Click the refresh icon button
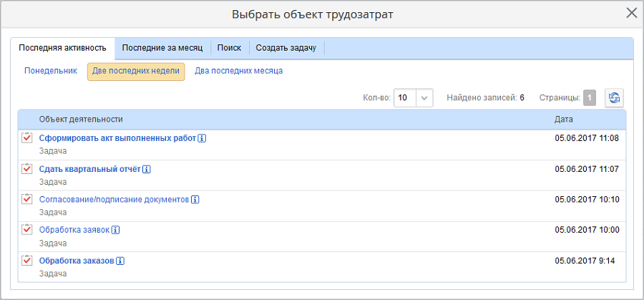 [x=614, y=98]
